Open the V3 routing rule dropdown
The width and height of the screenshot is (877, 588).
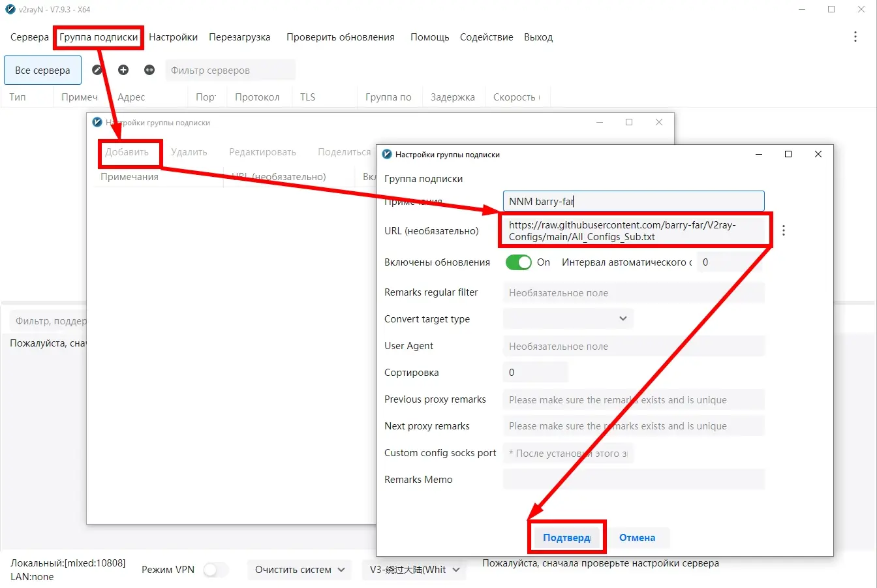[414, 570]
